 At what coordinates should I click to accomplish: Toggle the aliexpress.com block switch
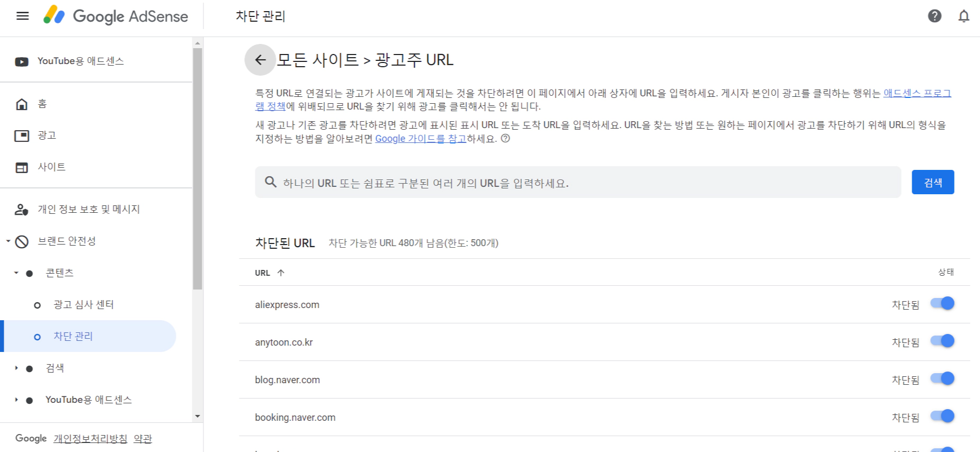942,303
